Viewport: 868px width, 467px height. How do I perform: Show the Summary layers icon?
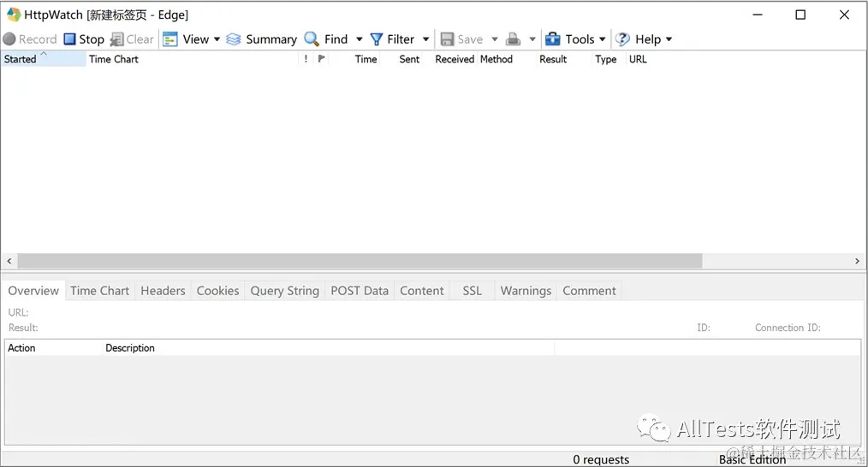pyautogui.click(x=234, y=39)
